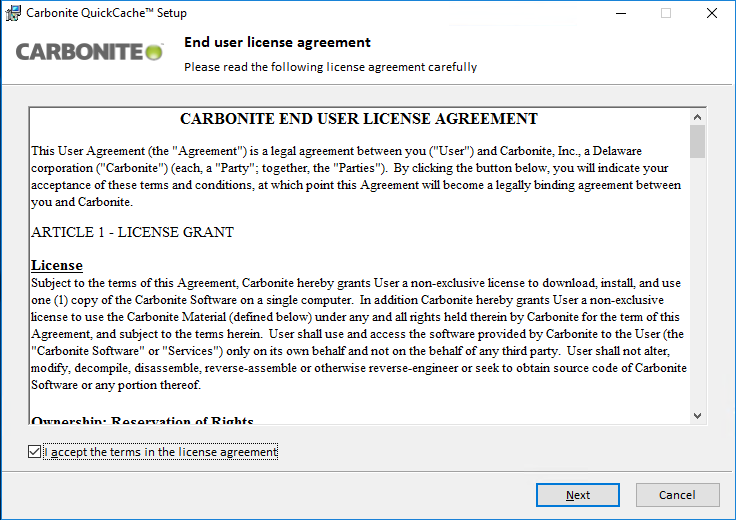Uncheck the accept license terms checkbox
Screen dimensions: 736x520
[x=36, y=452]
